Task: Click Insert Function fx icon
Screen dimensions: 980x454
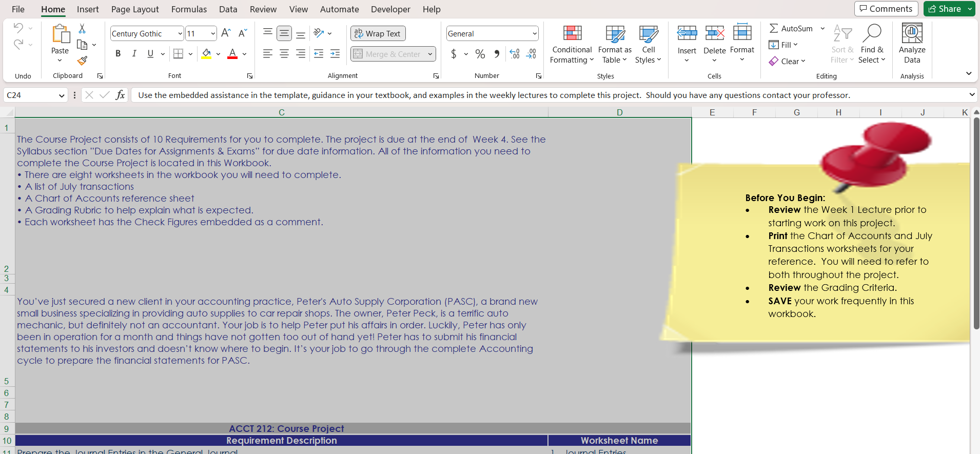Action: (120, 95)
